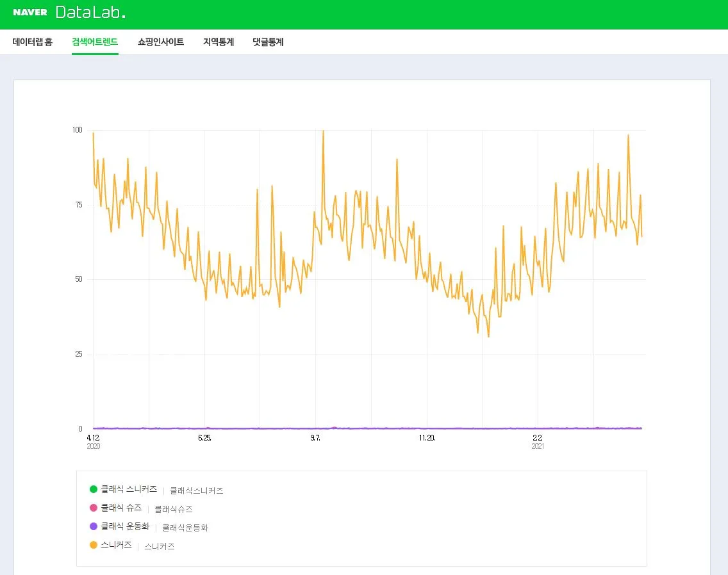Open the 쇼핑인사이트 tab
The height and width of the screenshot is (575, 728).
161,42
